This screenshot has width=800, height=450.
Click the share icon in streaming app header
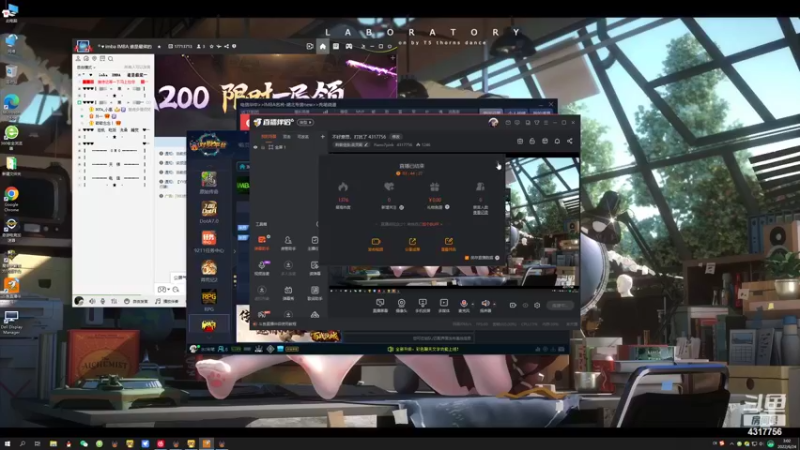point(569,141)
